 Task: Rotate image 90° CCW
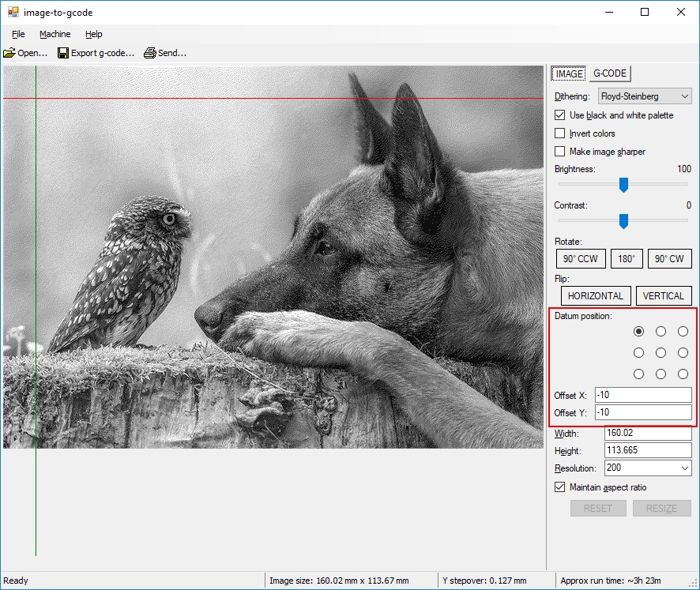(x=581, y=259)
